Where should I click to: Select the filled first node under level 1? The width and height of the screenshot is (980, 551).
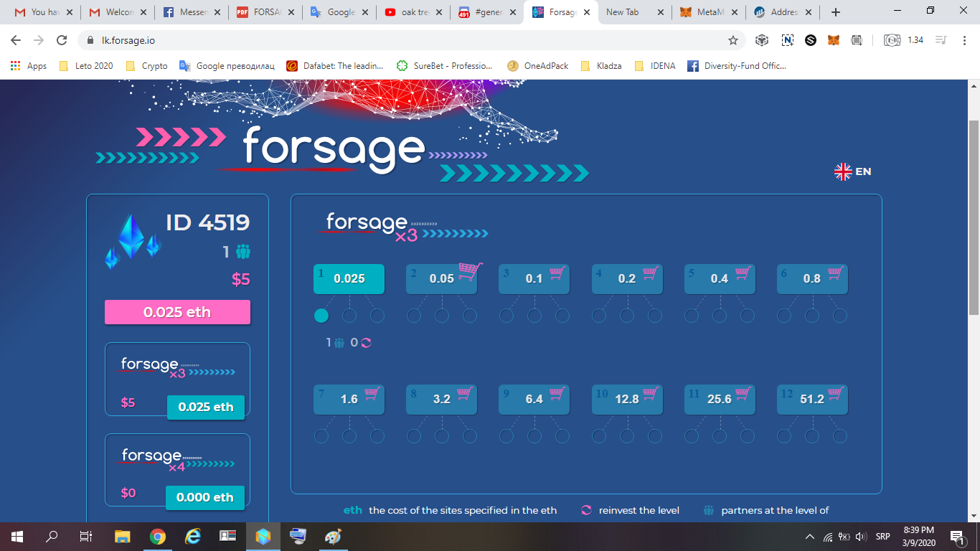tap(321, 316)
